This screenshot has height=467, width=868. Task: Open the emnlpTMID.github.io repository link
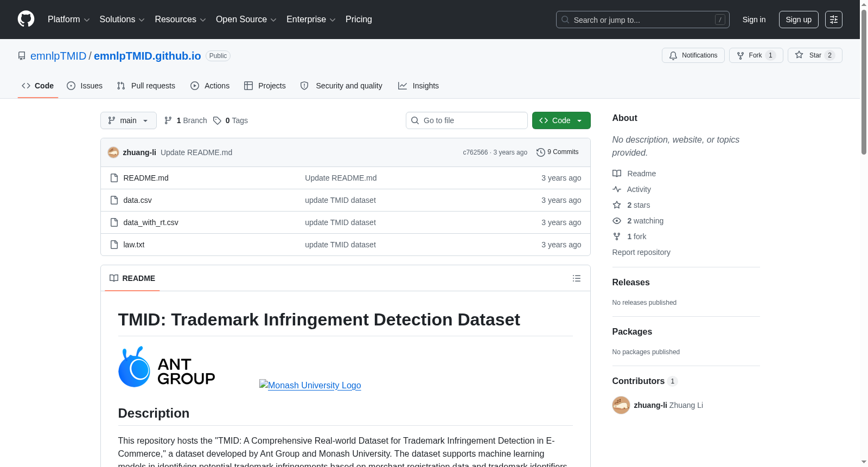pyautogui.click(x=148, y=56)
